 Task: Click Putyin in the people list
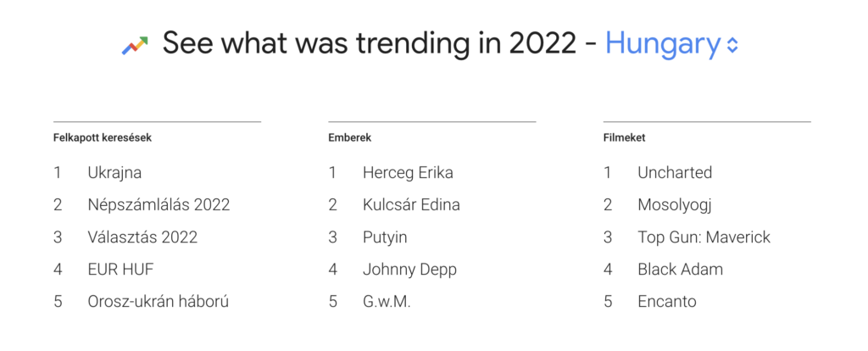pyautogui.click(x=385, y=237)
